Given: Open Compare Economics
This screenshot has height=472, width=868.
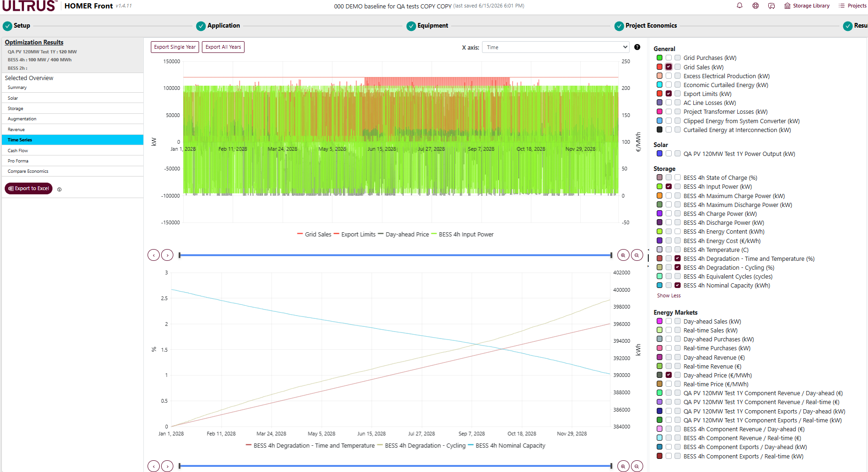Looking at the screenshot, I should 73,171.
